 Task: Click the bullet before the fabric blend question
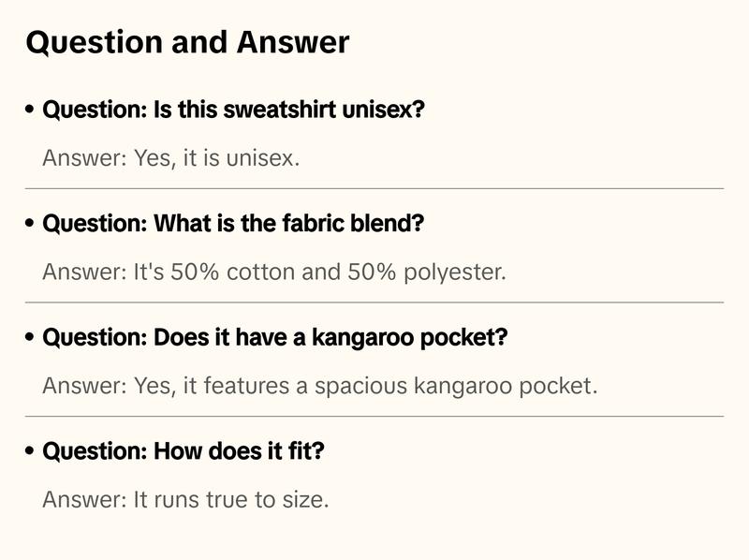(31, 225)
